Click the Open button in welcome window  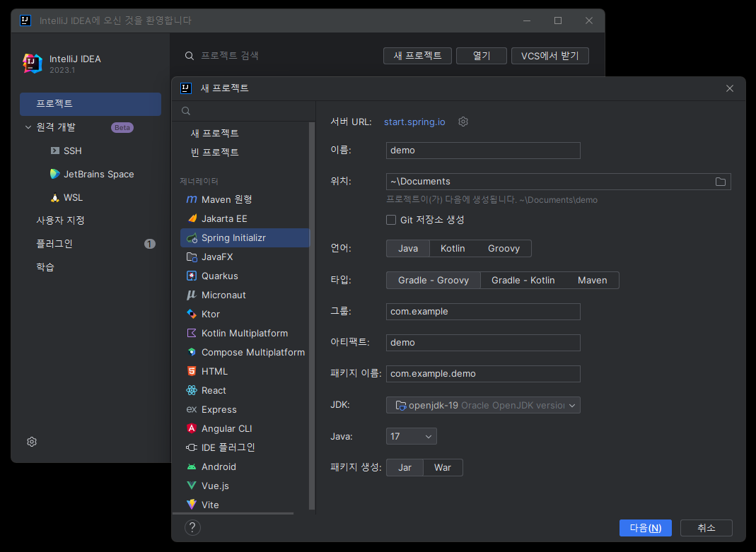482,56
